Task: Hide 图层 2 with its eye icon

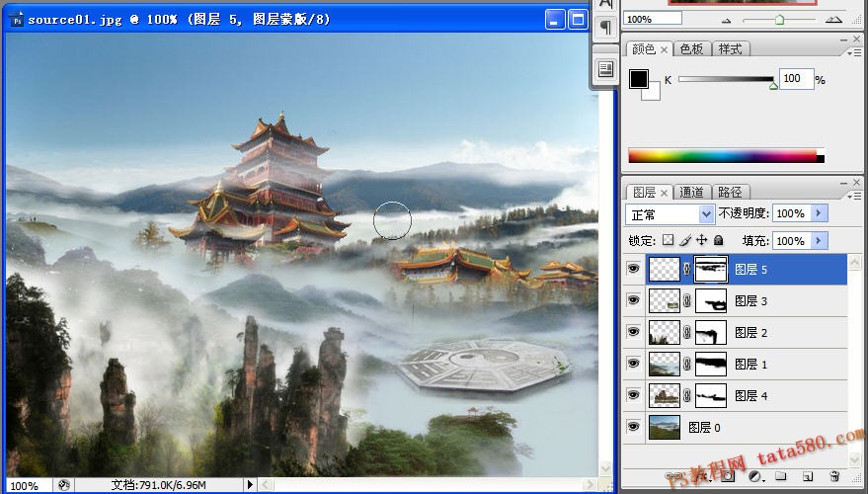Action: (x=633, y=332)
